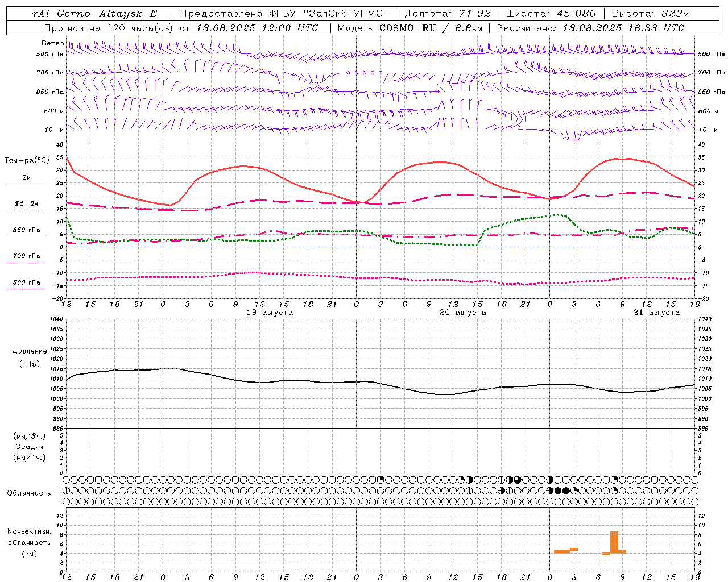Click the dashed line sample under Td 2м

pyautogui.click(x=26, y=210)
